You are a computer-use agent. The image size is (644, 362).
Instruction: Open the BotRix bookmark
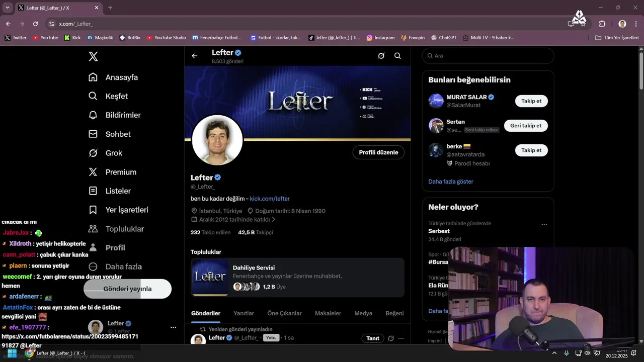pyautogui.click(x=130, y=38)
